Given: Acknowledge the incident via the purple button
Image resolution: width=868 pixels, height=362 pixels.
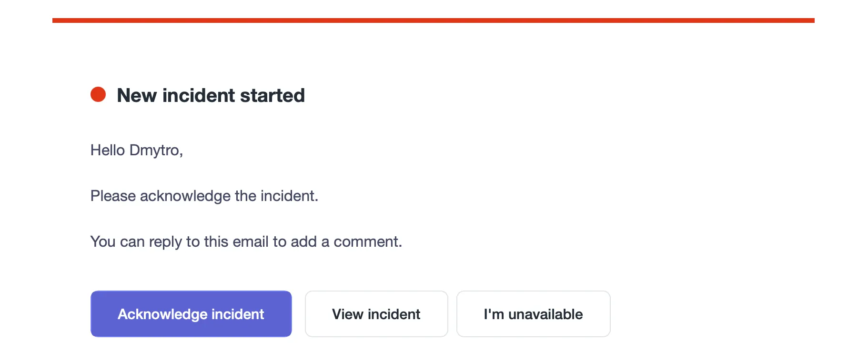Looking at the screenshot, I should click(x=191, y=314).
